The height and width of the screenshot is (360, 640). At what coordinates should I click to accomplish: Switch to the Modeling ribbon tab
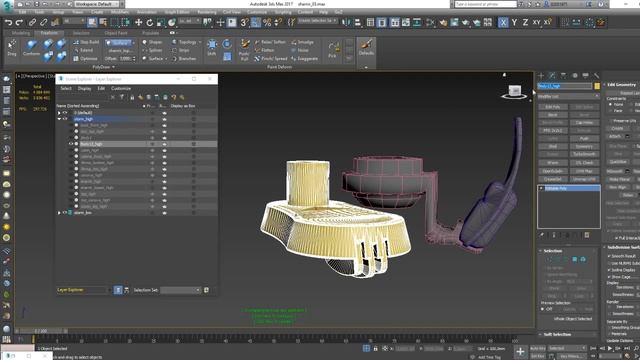(x=20, y=33)
